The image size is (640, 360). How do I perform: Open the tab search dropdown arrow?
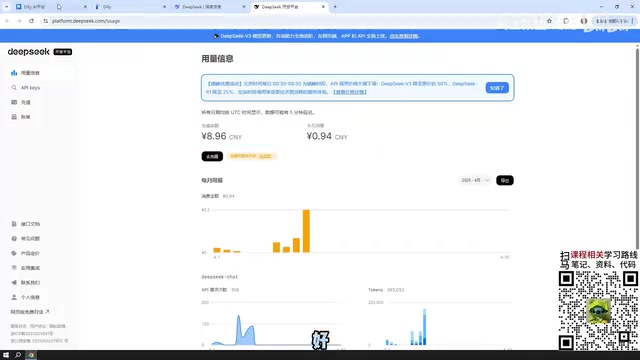[x=6, y=7]
